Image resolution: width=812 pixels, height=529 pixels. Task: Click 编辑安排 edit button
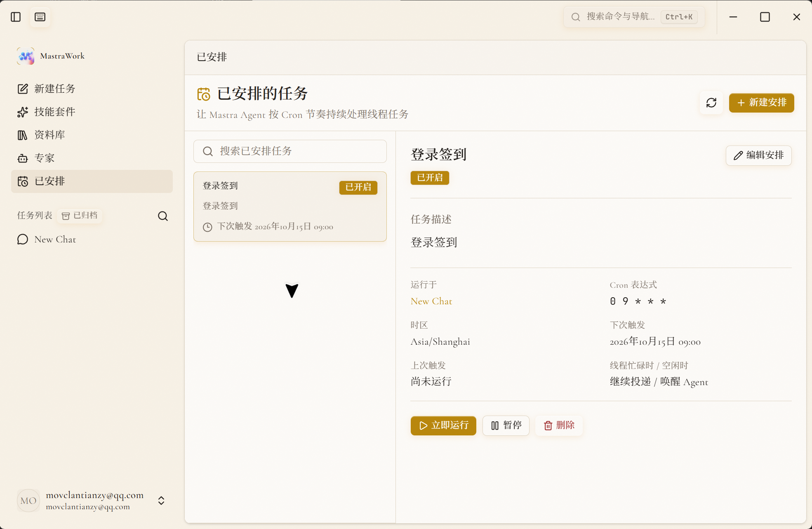pyautogui.click(x=758, y=155)
